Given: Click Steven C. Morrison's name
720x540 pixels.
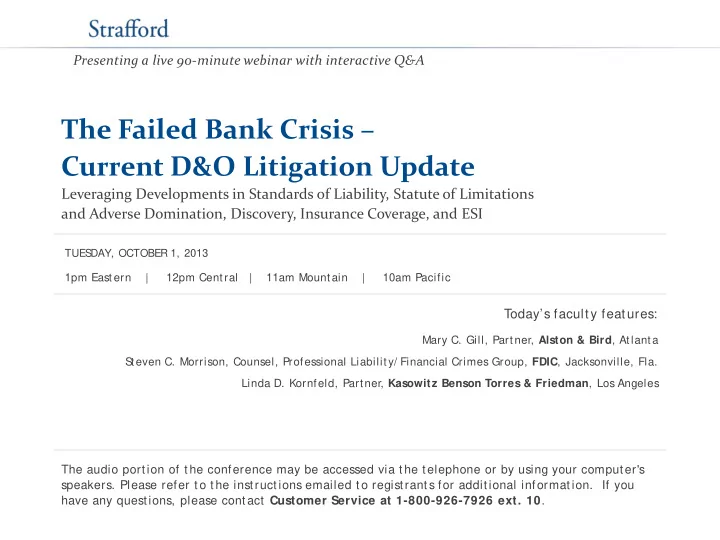Looking at the screenshot, I should coord(175,362).
